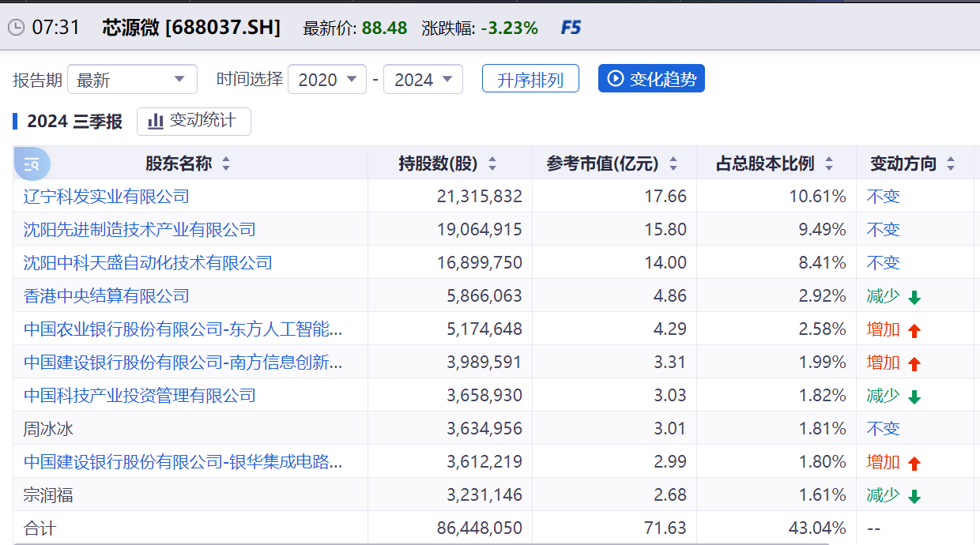Click share count 16,899,750
This screenshot has width=980, height=545.
coord(480,262)
